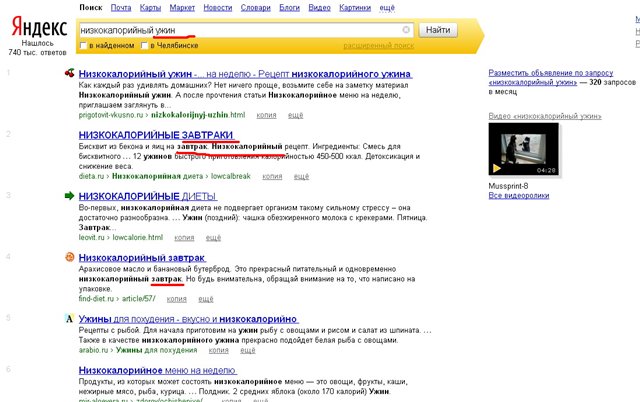This screenshot has width=640, height=402.
Task: Open cached 'копия' of prigotovit-vkusno.ru result
Action: 266,115
